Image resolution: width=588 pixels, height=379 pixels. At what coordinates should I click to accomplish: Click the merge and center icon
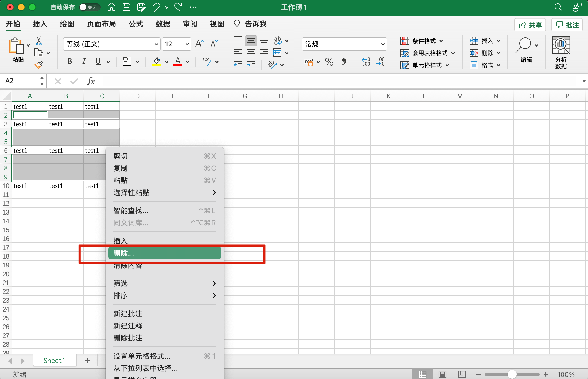tap(277, 53)
